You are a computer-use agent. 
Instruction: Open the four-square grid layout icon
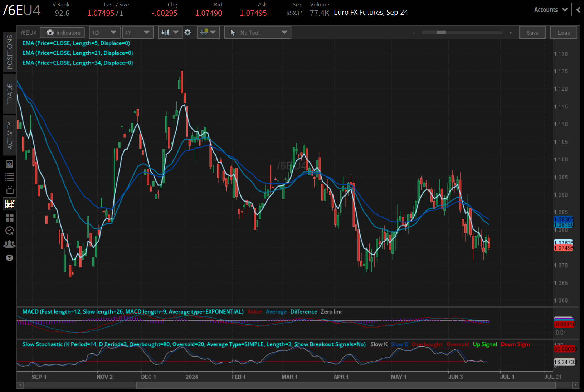[10, 217]
